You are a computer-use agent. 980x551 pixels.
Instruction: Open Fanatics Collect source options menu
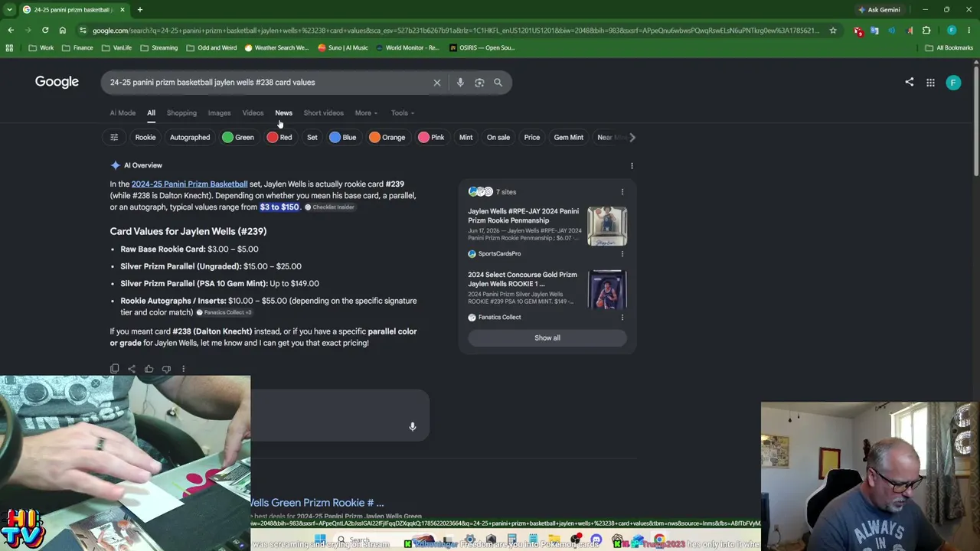tap(622, 318)
